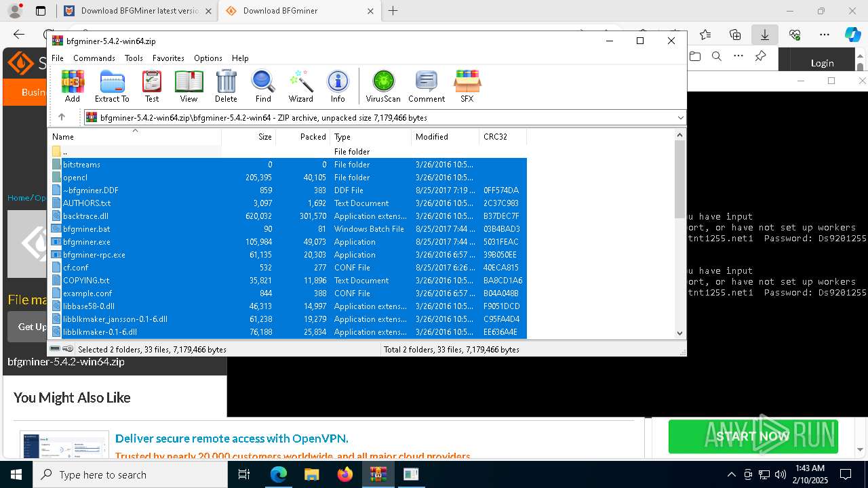The image size is (868, 488).
Task: Open Options menu
Action: 208,58
